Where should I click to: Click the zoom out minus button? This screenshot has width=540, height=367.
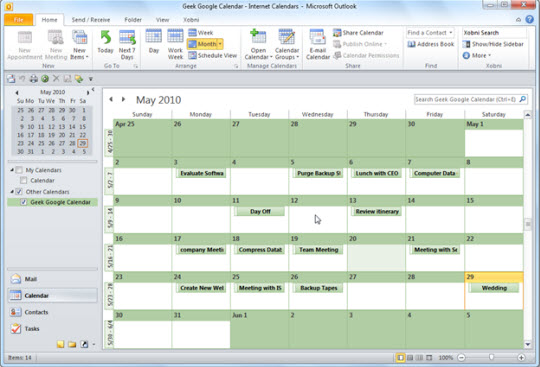[x=461, y=358]
